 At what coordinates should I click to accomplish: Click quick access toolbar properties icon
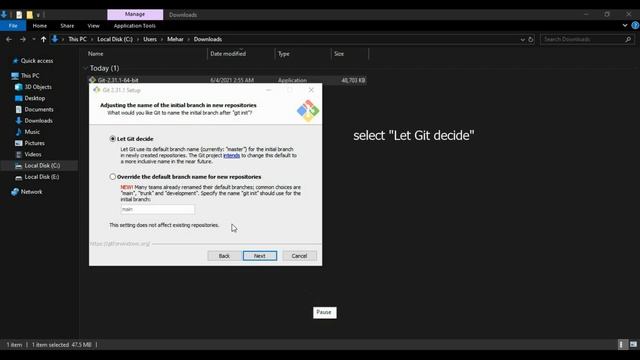click(x=19, y=15)
